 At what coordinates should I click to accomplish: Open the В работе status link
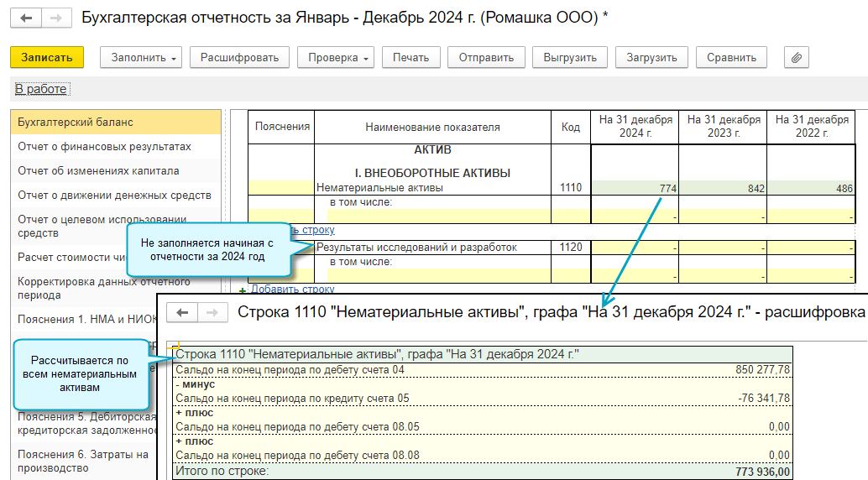click(x=41, y=89)
